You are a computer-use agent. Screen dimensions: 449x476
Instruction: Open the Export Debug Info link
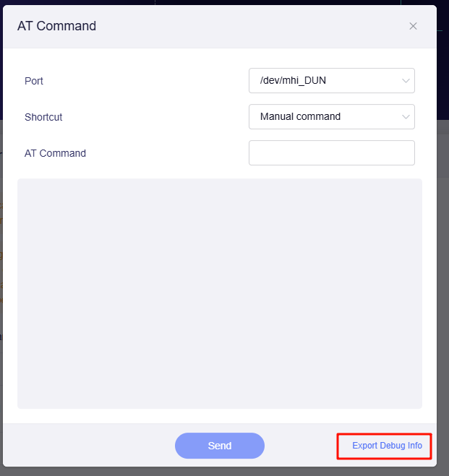click(387, 446)
